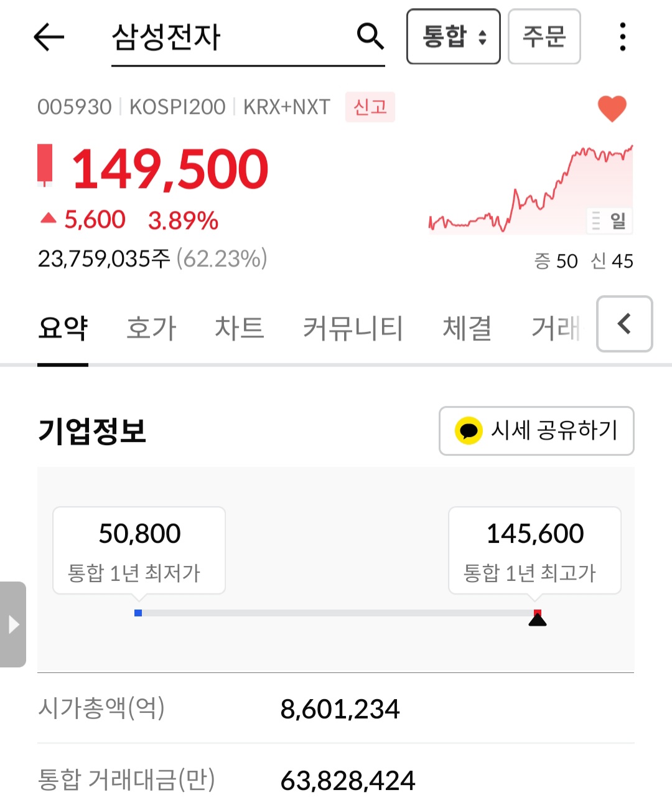This screenshot has width=672, height=810.
Task: Open the three-dot more options menu
Action: [622, 37]
